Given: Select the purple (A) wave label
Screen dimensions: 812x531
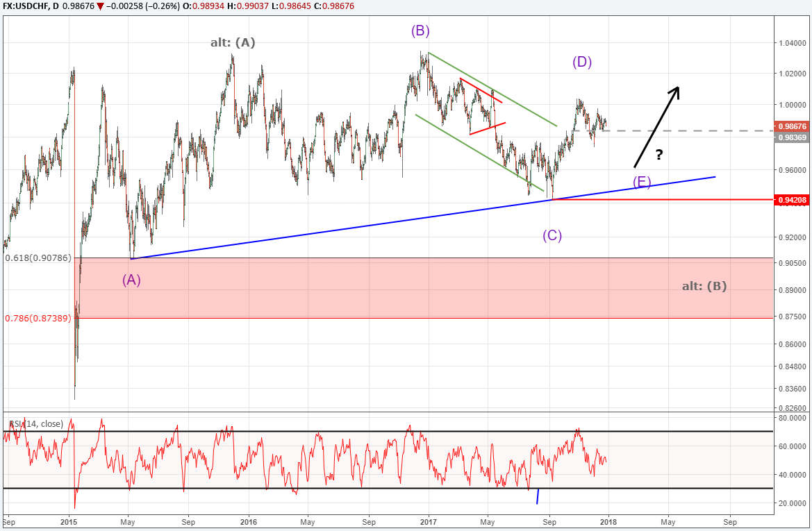Looking at the screenshot, I should (131, 280).
